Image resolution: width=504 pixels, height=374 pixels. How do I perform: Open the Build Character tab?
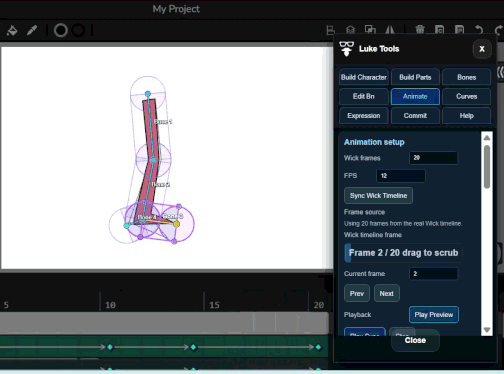pos(364,77)
